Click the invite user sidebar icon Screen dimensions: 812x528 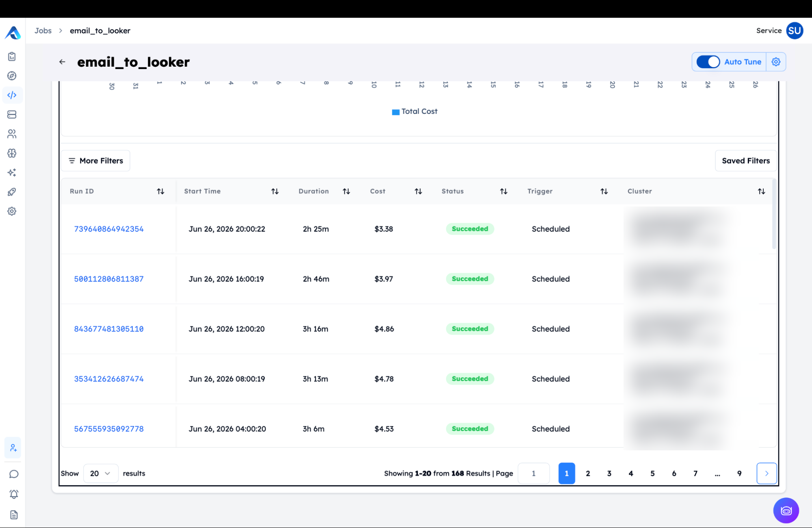[x=13, y=448]
